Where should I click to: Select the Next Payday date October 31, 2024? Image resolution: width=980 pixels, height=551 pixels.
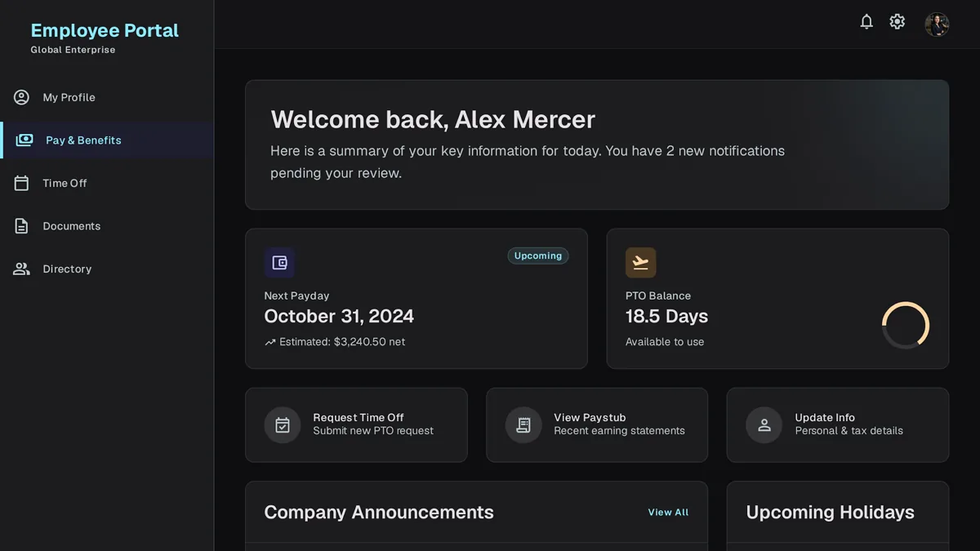(339, 316)
